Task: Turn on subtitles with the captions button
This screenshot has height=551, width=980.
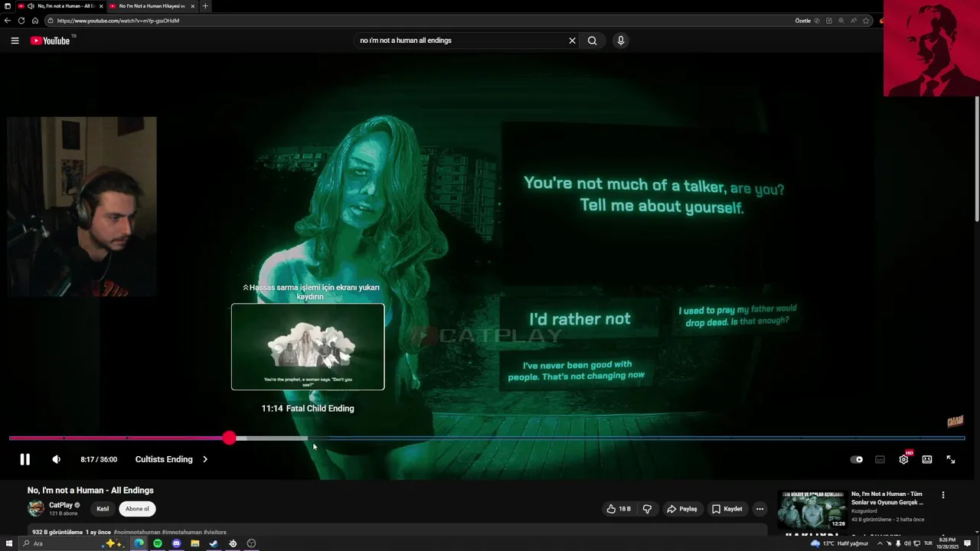Action: (x=880, y=459)
